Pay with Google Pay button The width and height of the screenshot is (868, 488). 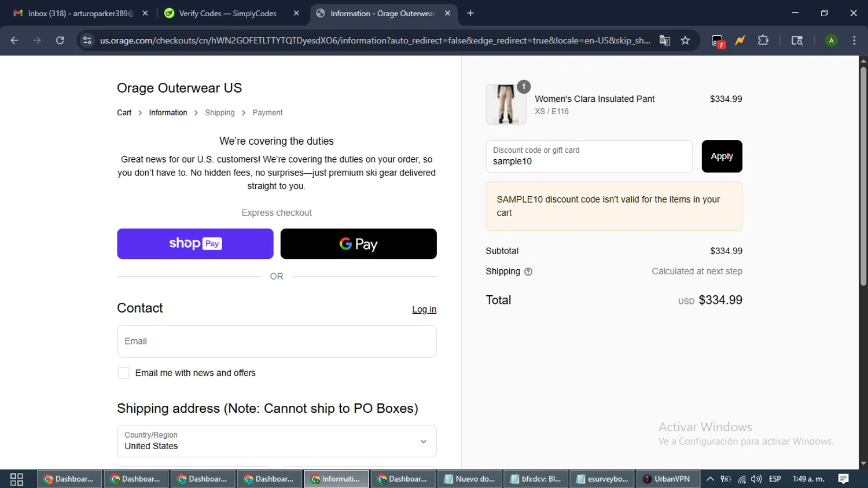(358, 244)
